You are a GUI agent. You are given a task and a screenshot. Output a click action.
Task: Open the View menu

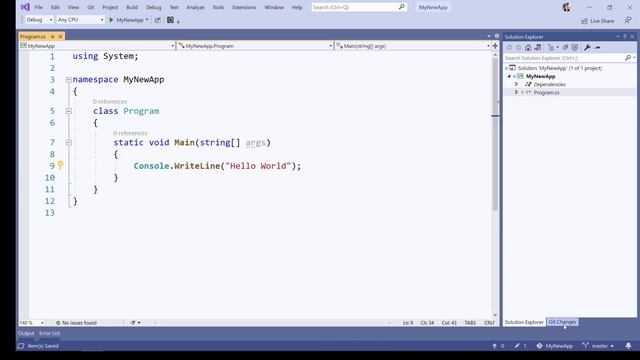pyautogui.click(x=73, y=7)
